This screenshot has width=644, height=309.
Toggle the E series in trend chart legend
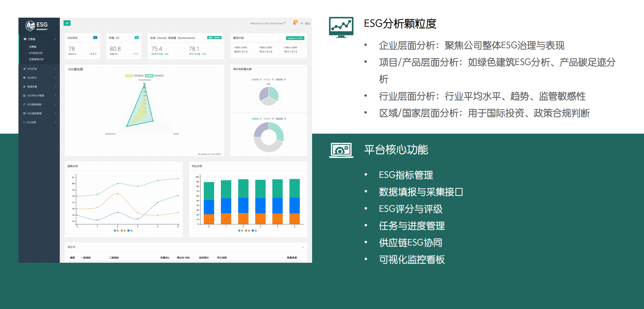pos(115,231)
